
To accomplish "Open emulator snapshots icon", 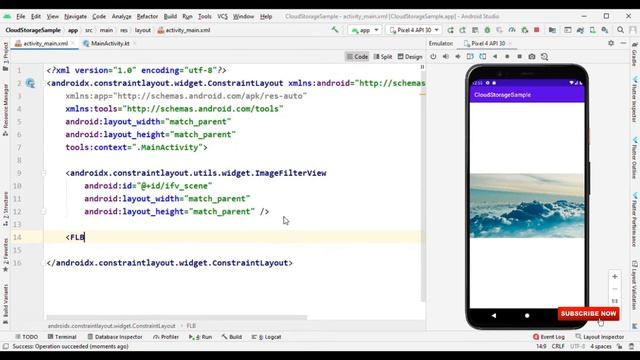I will [x=544, y=56].
